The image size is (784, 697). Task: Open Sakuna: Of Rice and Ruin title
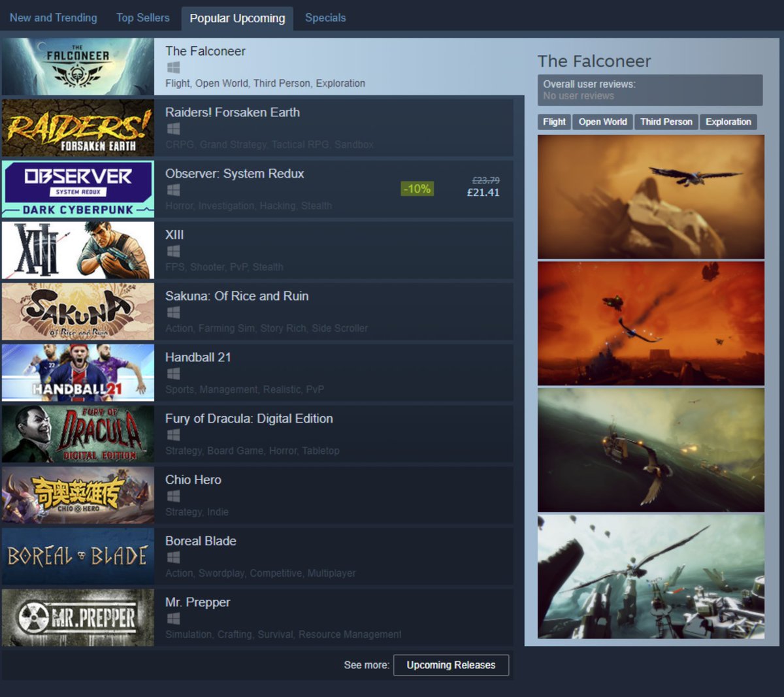pos(237,296)
